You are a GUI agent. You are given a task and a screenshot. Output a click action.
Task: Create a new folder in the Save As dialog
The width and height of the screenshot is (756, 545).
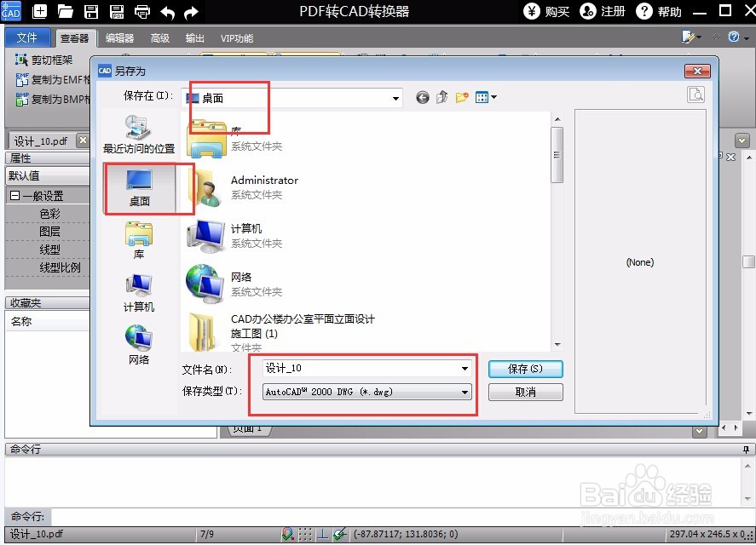(x=461, y=97)
